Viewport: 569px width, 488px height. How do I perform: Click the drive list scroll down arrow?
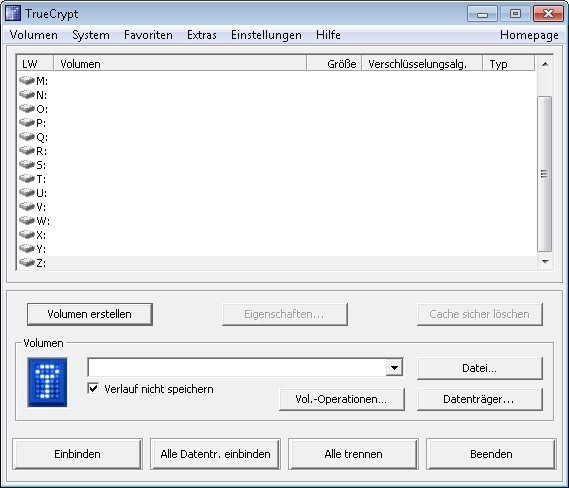pos(544,262)
